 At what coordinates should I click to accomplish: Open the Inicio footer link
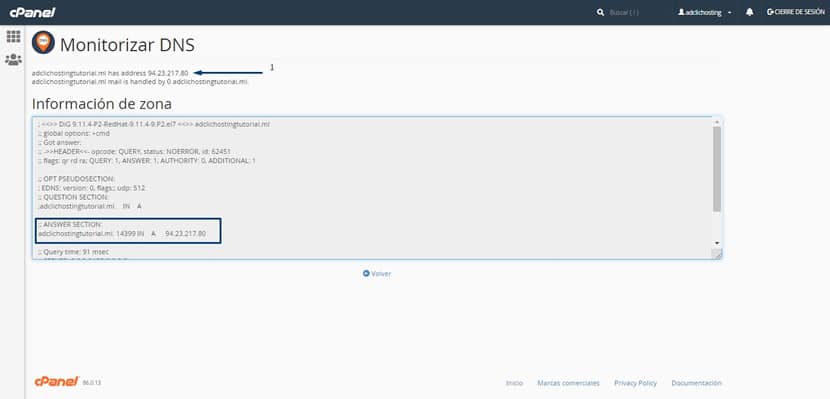tap(514, 383)
